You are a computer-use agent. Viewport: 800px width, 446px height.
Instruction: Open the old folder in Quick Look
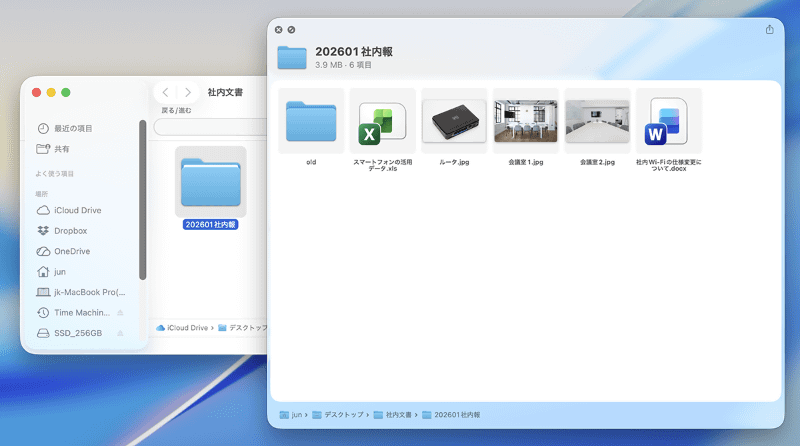311,121
